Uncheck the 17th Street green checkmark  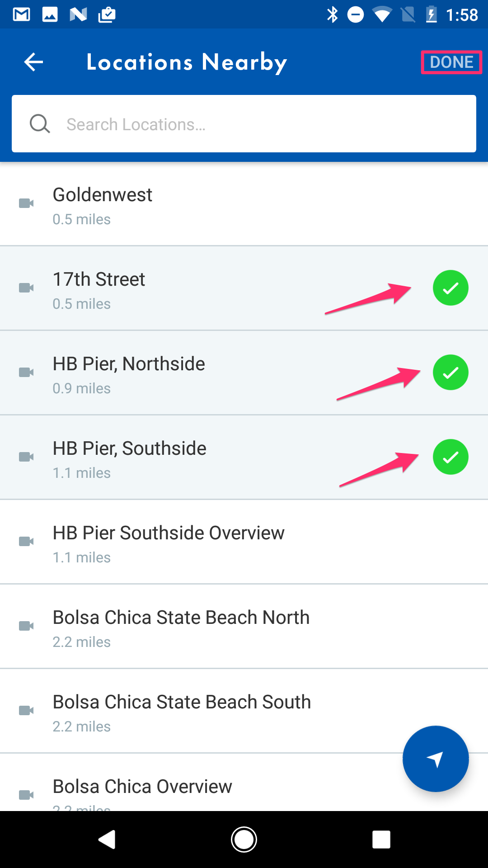(x=450, y=288)
